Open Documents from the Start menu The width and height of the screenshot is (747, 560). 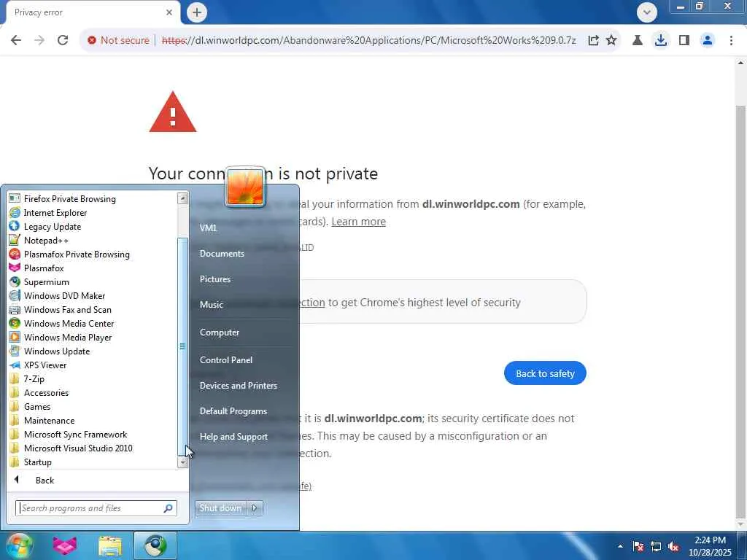[222, 253]
